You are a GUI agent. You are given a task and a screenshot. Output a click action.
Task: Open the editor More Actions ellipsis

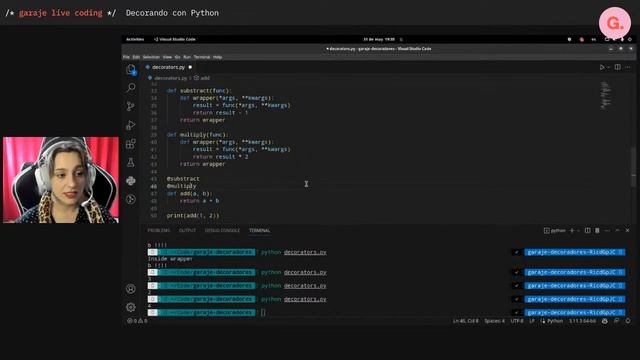click(628, 67)
